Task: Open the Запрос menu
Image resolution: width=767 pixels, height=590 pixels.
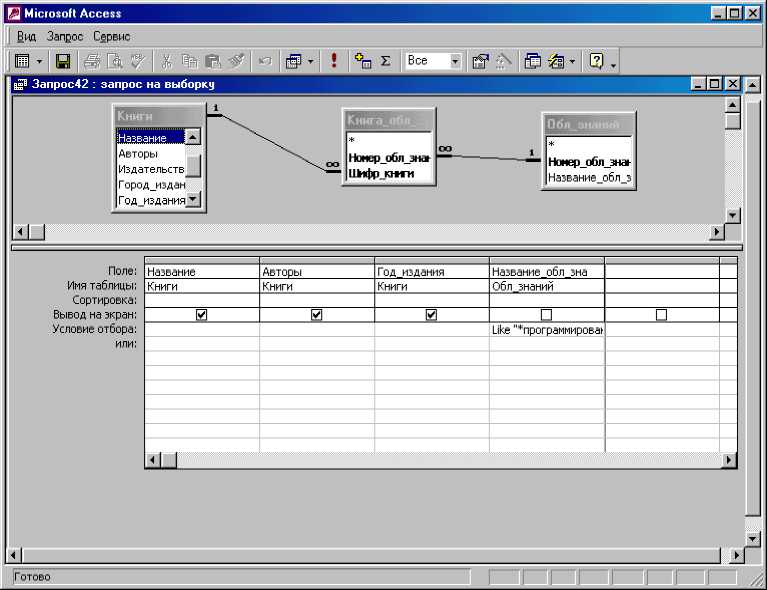Action: pyautogui.click(x=65, y=36)
